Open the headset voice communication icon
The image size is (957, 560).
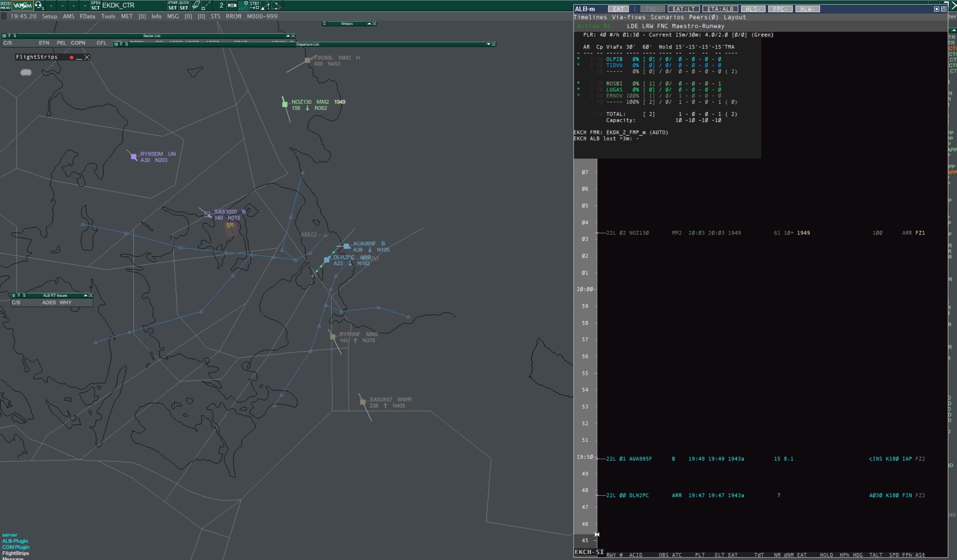pyautogui.click(x=39, y=5)
